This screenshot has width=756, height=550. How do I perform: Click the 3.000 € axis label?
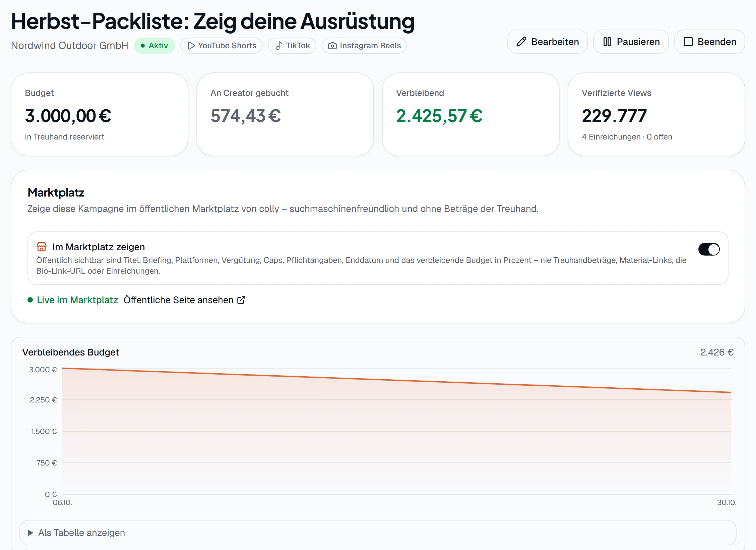point(43,370)
